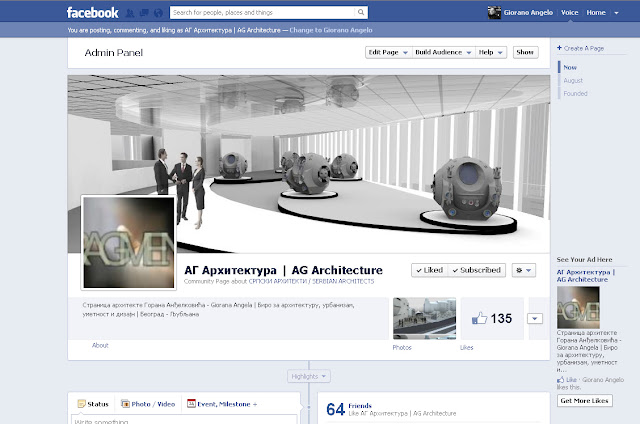The width and height of the screenshot is (640, 424).
Task: Toggle the Subscribed button
Action: (x=477, y=270)
